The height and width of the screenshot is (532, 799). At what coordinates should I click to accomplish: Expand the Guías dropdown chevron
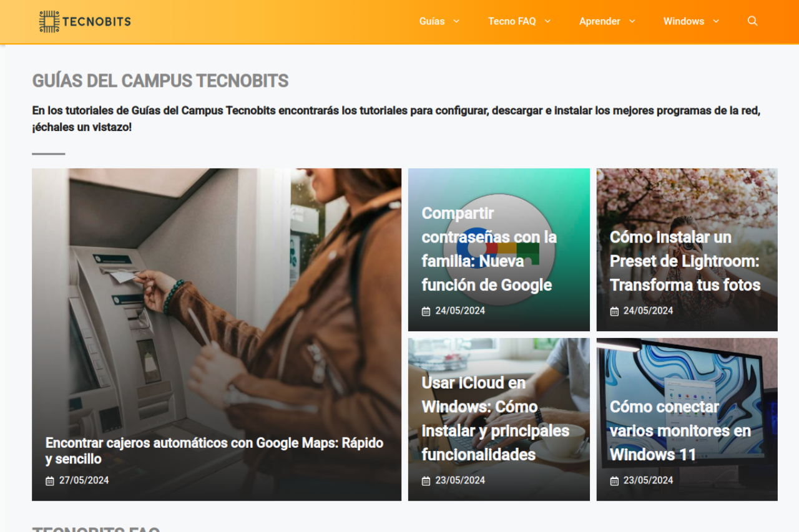(x=456, y=21)
